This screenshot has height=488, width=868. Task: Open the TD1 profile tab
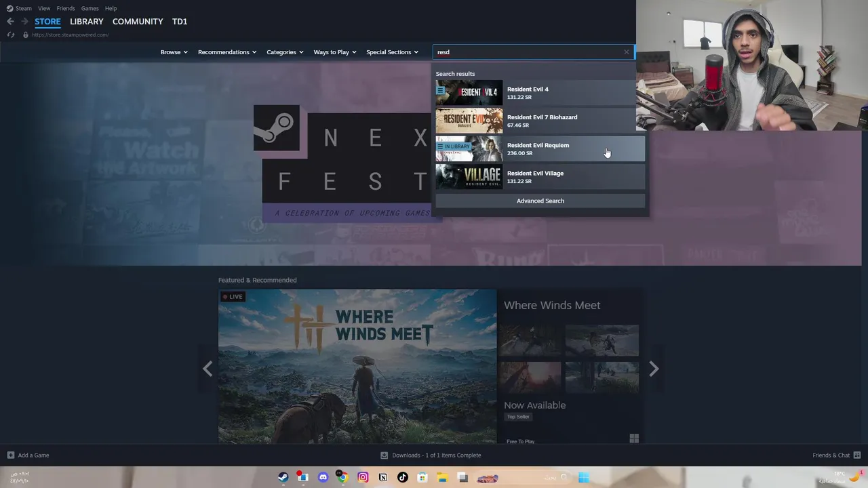(x=180, y=22)
